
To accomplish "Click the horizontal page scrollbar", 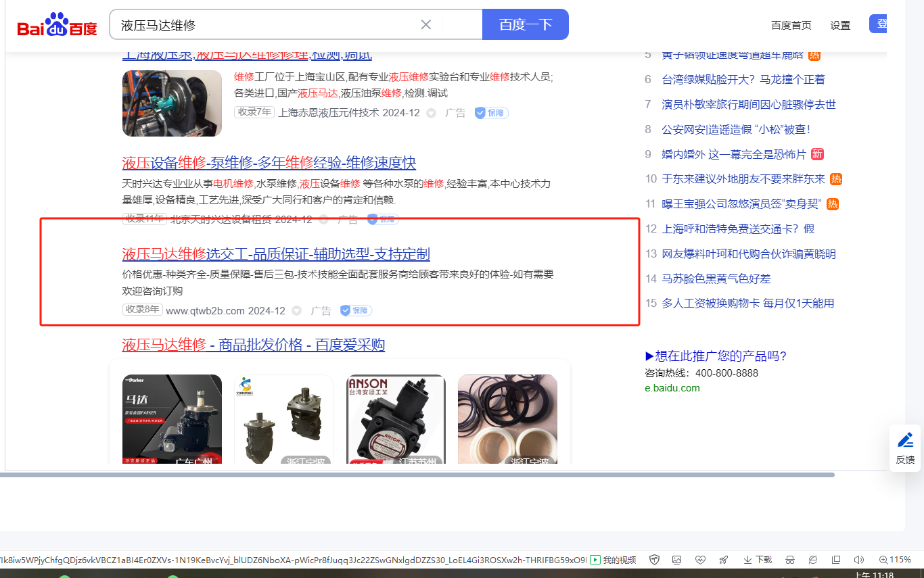I will point(417,475).
